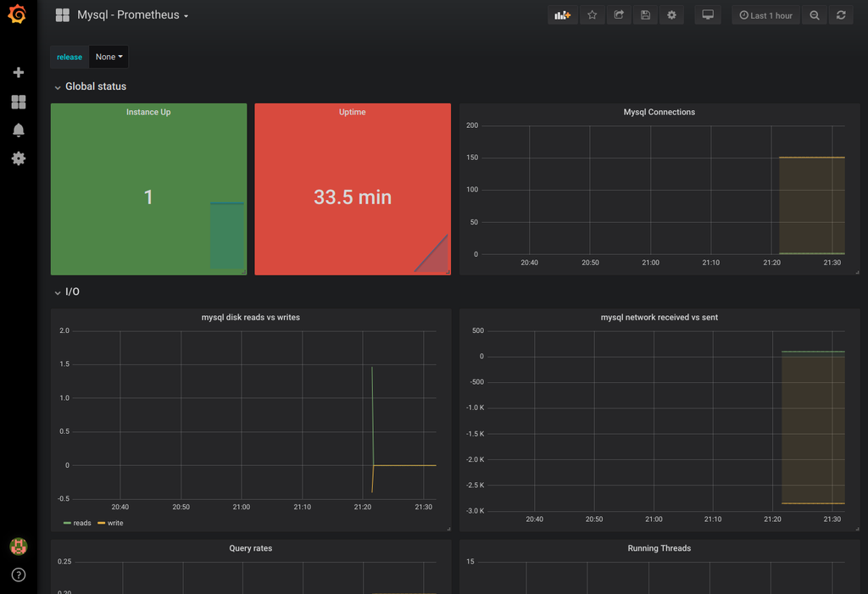Open dashboard settings gear in top toolbar
Image resolution: width=868 pixels, height=594 pixels.
(671, 15)
